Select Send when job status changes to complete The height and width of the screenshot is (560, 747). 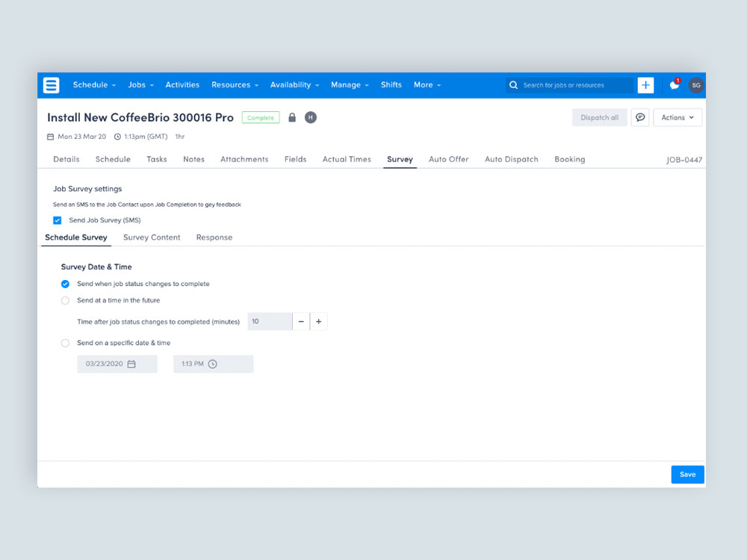(65, 284)
